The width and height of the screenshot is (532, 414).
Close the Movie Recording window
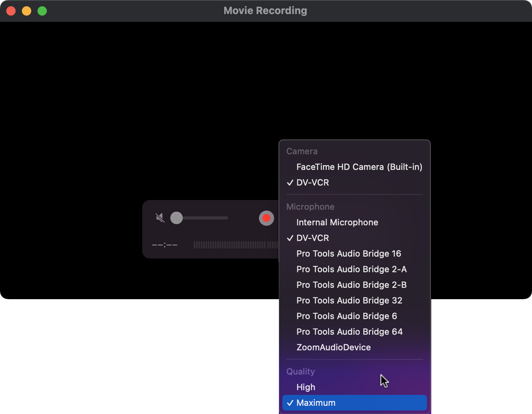11,11
